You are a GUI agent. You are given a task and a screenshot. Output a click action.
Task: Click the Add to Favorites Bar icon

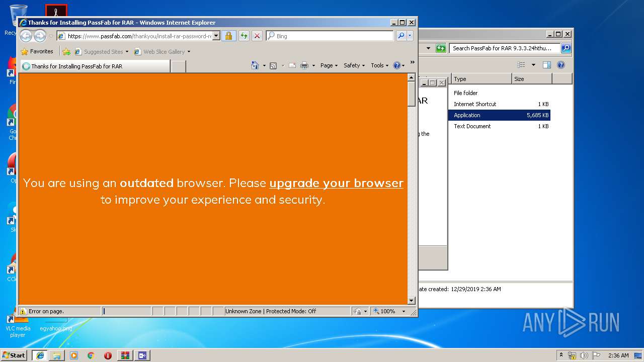66,51
